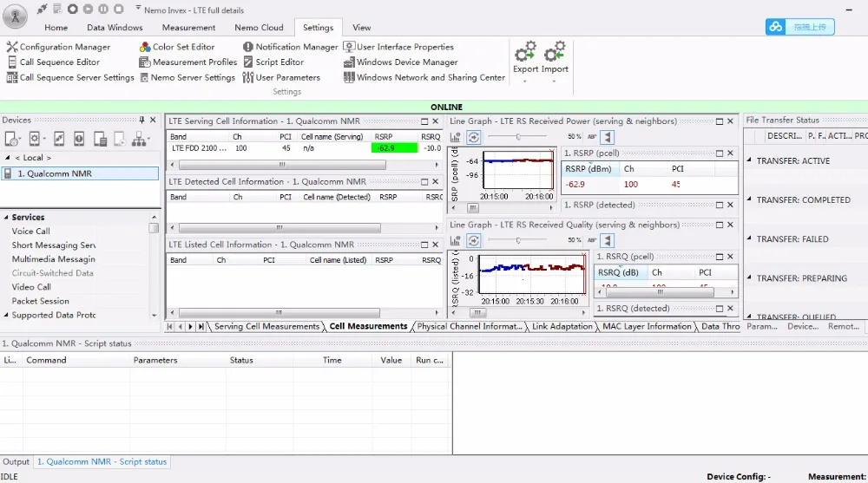Open Call Sequence Server Settings
The width and height of the screenshot is (868, 483).
point(70,77)
